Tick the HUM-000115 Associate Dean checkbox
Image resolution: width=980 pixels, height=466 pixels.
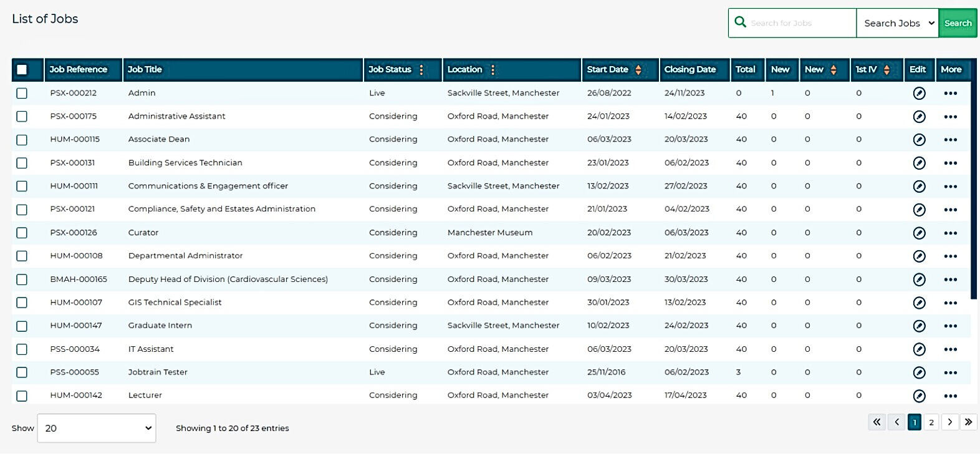coord(22,140)
